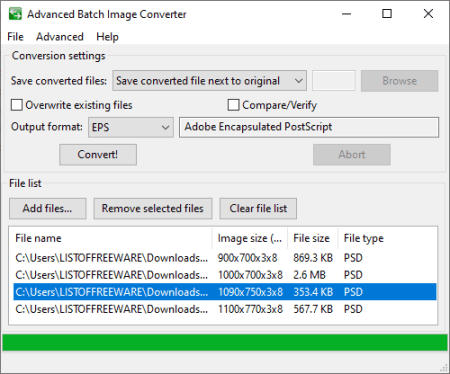Open the Output format EPS dropdown
The height and width of the screenshot is (374, 450).
(131, 127)
